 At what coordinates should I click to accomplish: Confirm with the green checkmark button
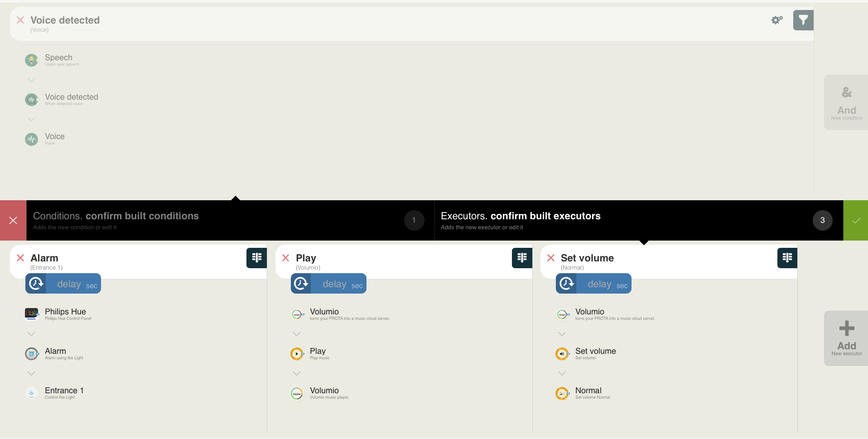click(x=856, y=220)
